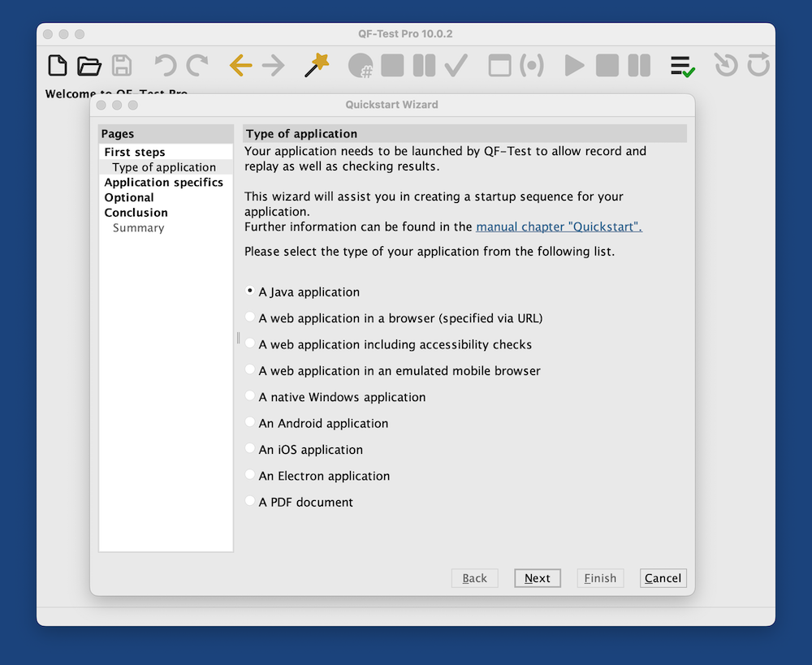Select 'Type of application' in Pages list
The width and height of the screenshot is (812, 665).
pyautogui.click(x=164, y=167)
